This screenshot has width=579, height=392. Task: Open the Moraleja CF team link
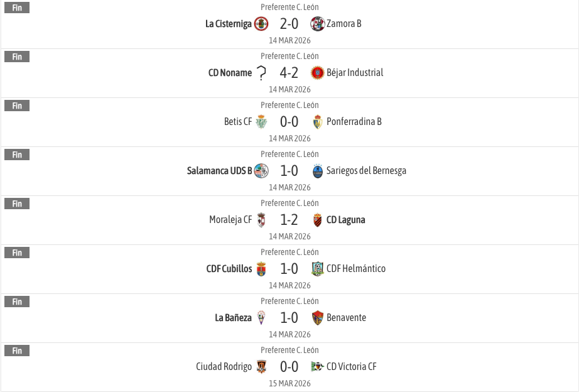230,220
